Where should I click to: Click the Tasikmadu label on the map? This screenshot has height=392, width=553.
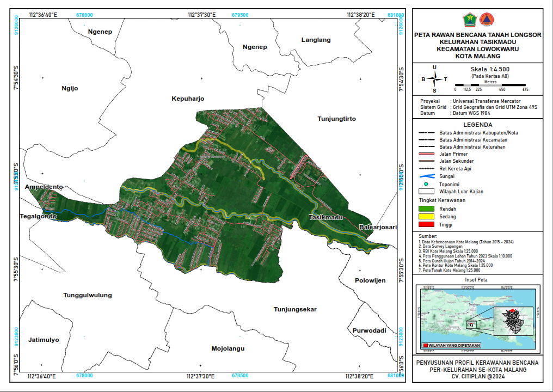(x=326, y=217)
